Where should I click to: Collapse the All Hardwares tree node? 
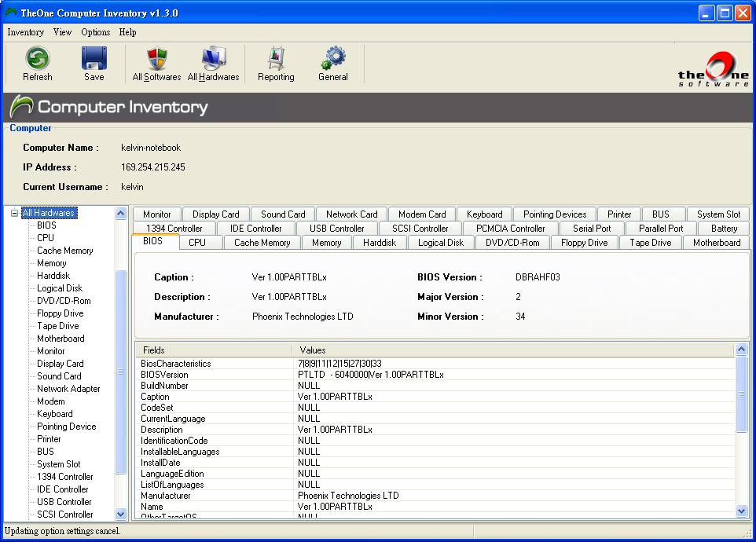click(14, 213)
